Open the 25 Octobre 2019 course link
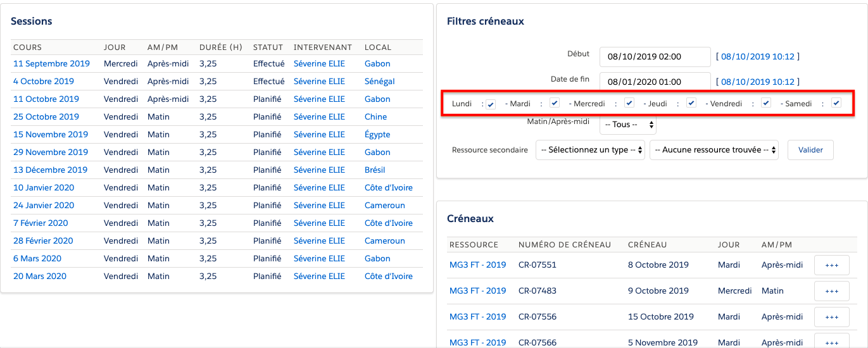Viewport: 868px width, 348px height. (x=44, y=117)
